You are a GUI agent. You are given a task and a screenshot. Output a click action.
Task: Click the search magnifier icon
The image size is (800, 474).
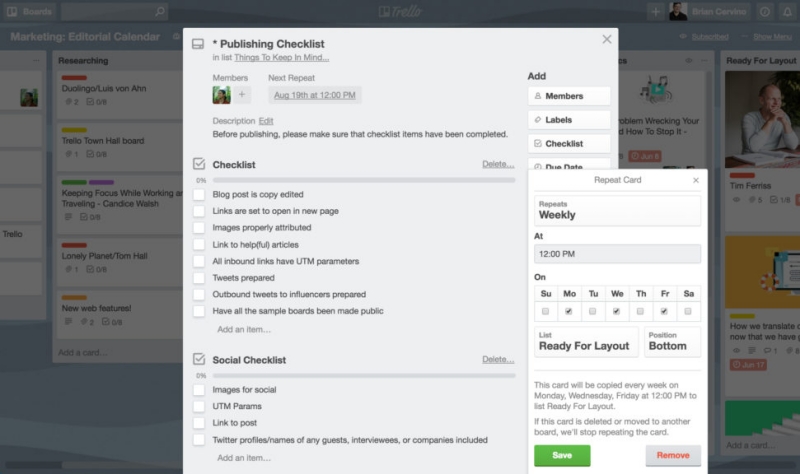tap(160, 11)
